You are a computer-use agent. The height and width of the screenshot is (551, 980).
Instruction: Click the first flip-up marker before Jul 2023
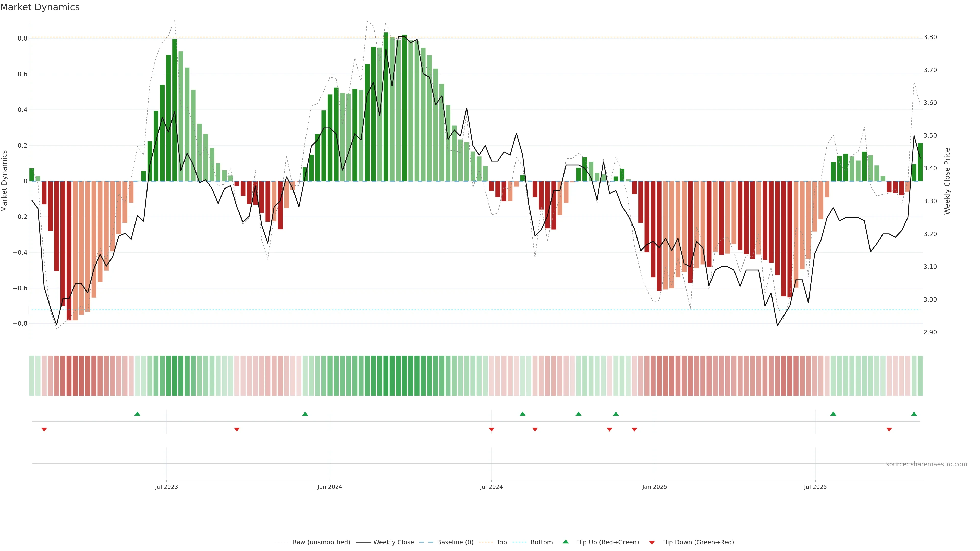[x=137, y=414]
